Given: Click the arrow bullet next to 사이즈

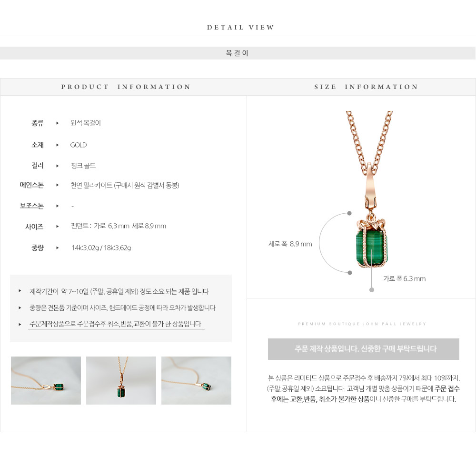Looking at the screenshot, I should [x=58, y=226].
